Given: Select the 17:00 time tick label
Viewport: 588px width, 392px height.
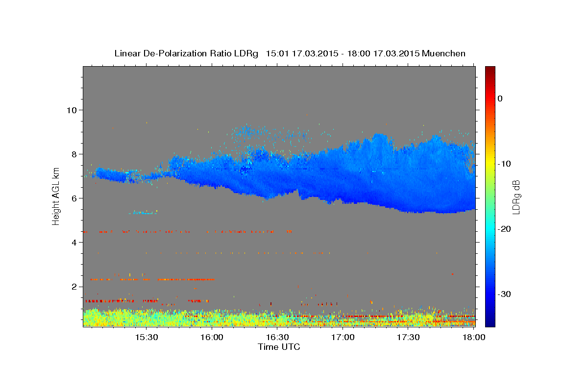Looking at the screenshot, I should (343, 338).
